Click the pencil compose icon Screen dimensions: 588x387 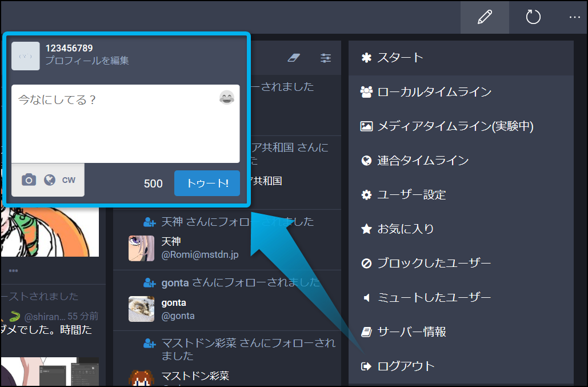tap(485, 18)
